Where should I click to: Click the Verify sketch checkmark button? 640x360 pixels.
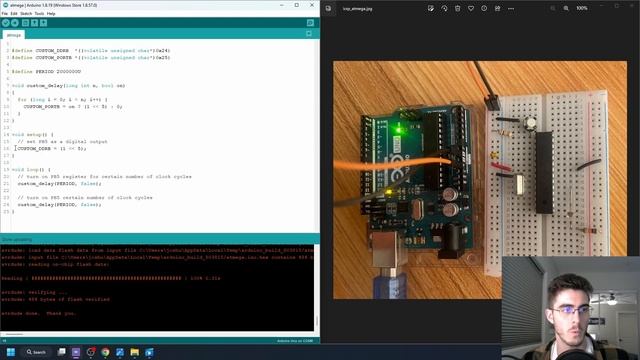tap(6, 23)
